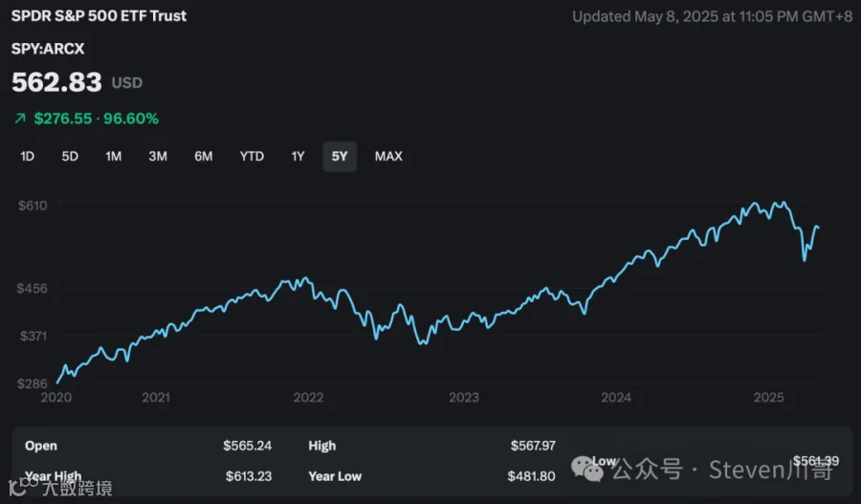Click the SPY:ARCX ticker symbol
Viewport: 861px width, 504px height.
(x=48, y=49)
